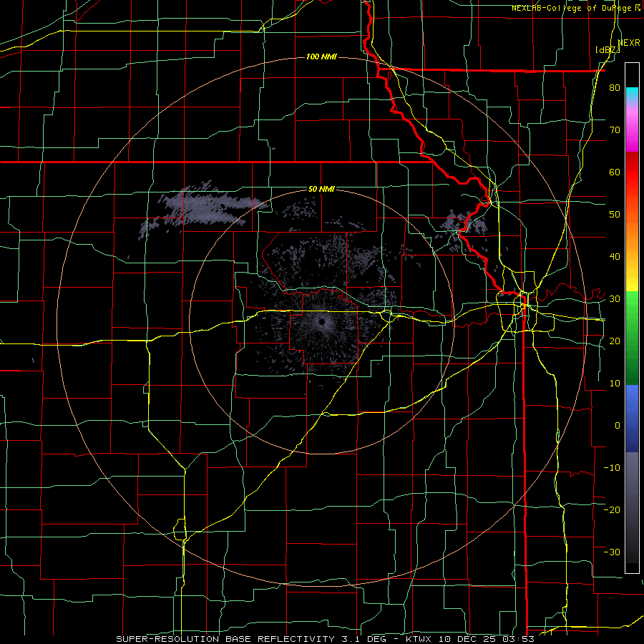The width and height of the screenshot is (644, 644).
Task: Click the 30 value on the dBZ scale
Action: (615, 299)
